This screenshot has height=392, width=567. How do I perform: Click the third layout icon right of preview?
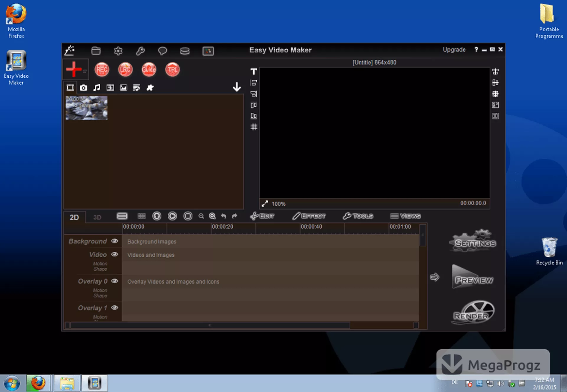click(496, 94)
